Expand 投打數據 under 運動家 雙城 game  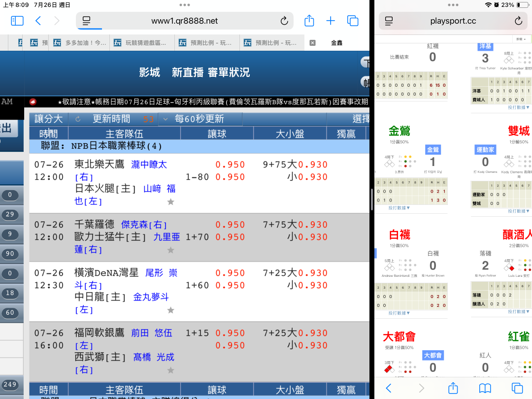click(518, 211)
